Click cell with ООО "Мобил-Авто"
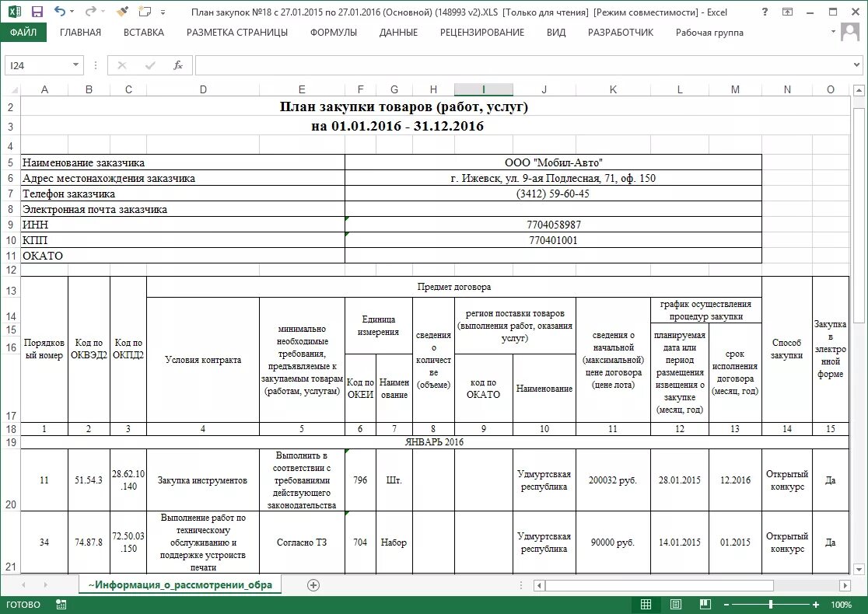This screenshot has width=868, height=614. (553, 162)
